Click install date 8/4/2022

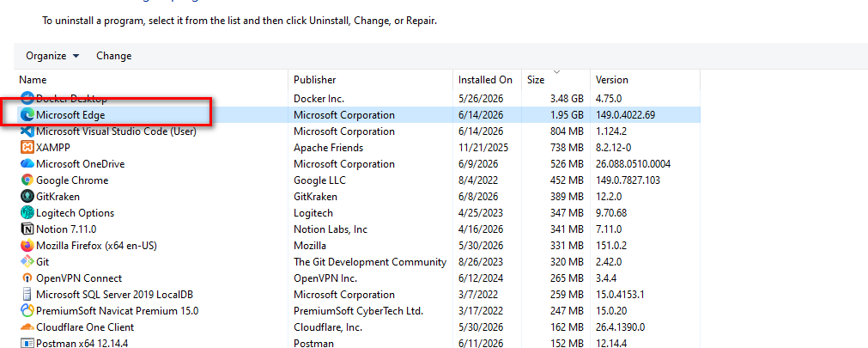point(478,180)
